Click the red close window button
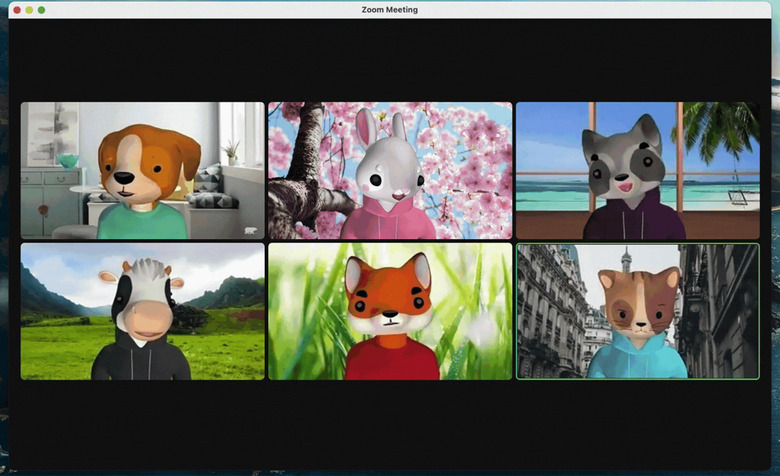The height and width of the screenshot is (476, 780). pyautogui.click(x=17, y=10)
